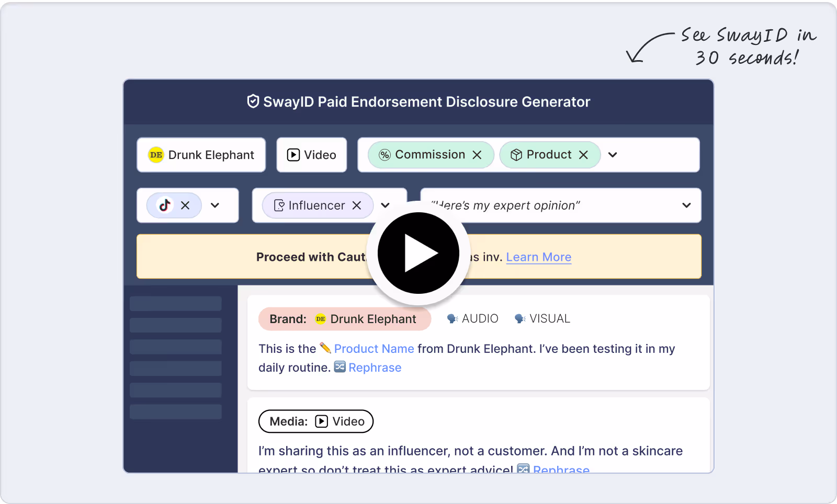Image resolution: width=837 pixels, height=504 pixels.
Task: Click the shield icon in the title
Action: coord(253,101)
